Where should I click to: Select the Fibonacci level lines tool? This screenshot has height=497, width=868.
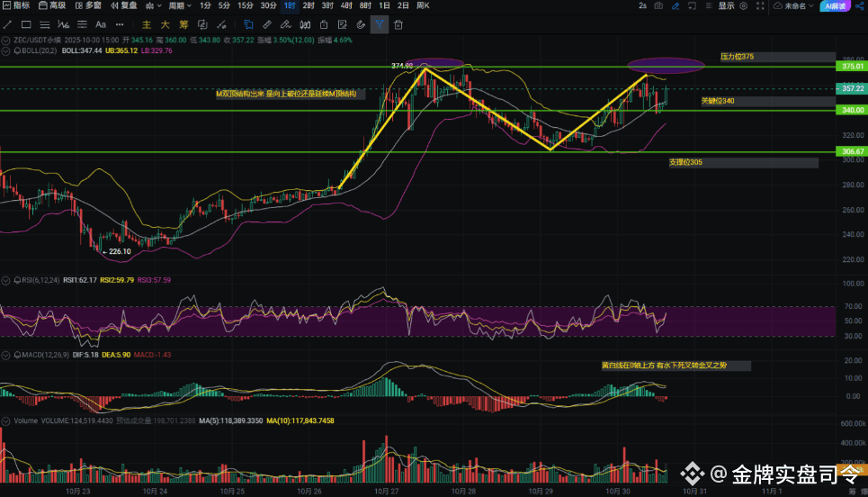pyautogui.click(x=82, y=24)
